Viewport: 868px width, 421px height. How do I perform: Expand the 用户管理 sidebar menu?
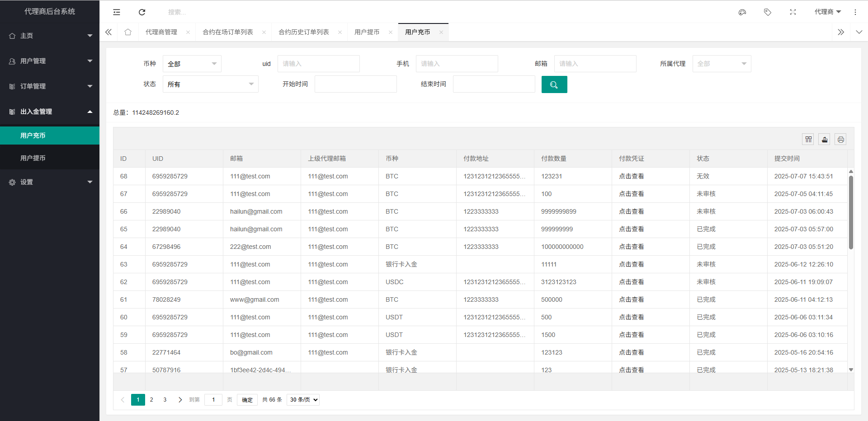[x=50, y=61]
